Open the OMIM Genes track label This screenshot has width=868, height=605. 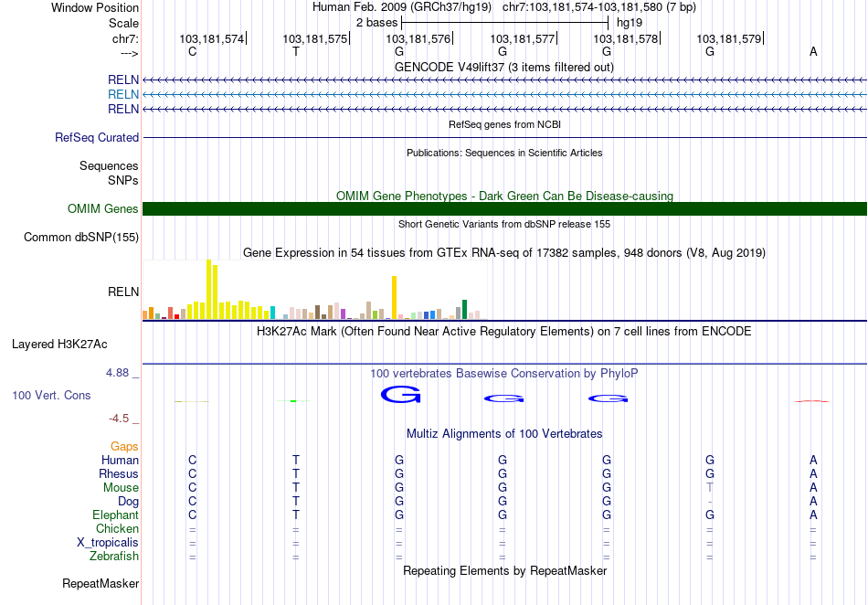(x=103, y=209)
